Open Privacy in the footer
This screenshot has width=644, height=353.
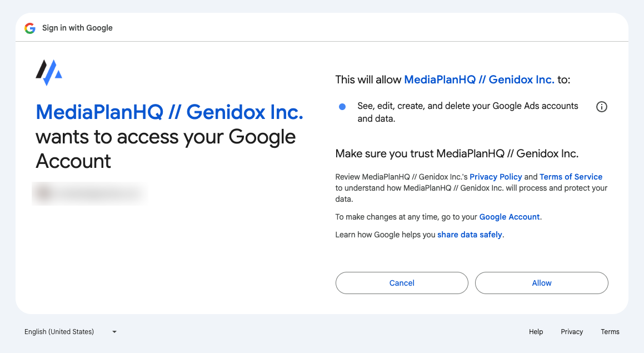(x=572, y=332)
